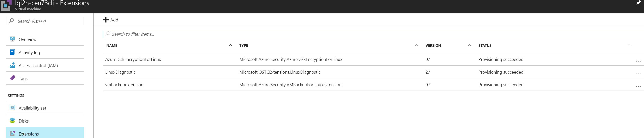Add a new extension

pos(110,20)
